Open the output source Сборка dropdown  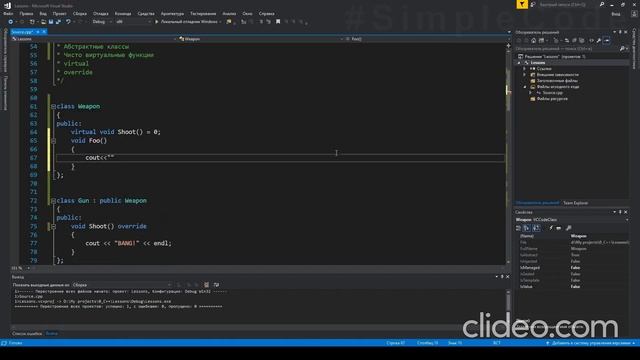pyautogui.click(x=122, y=285)
